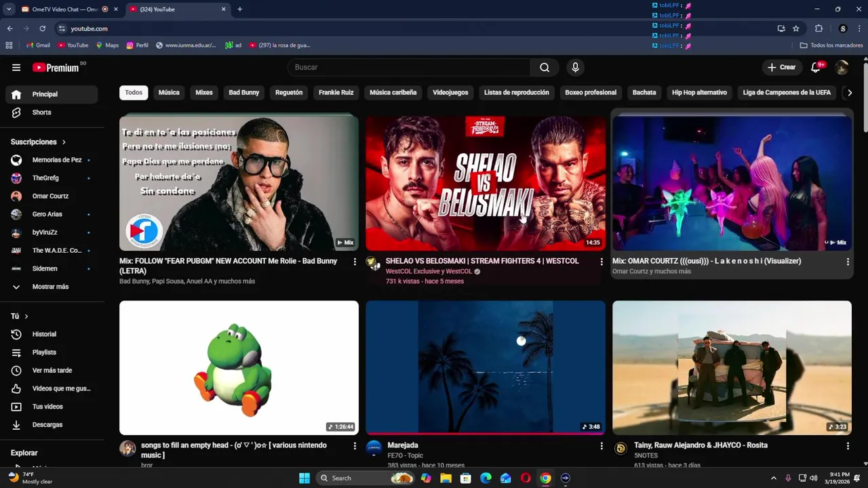Open a new Chrome tab
Viewport: 868px width, 488px height.
coord(239,9)
